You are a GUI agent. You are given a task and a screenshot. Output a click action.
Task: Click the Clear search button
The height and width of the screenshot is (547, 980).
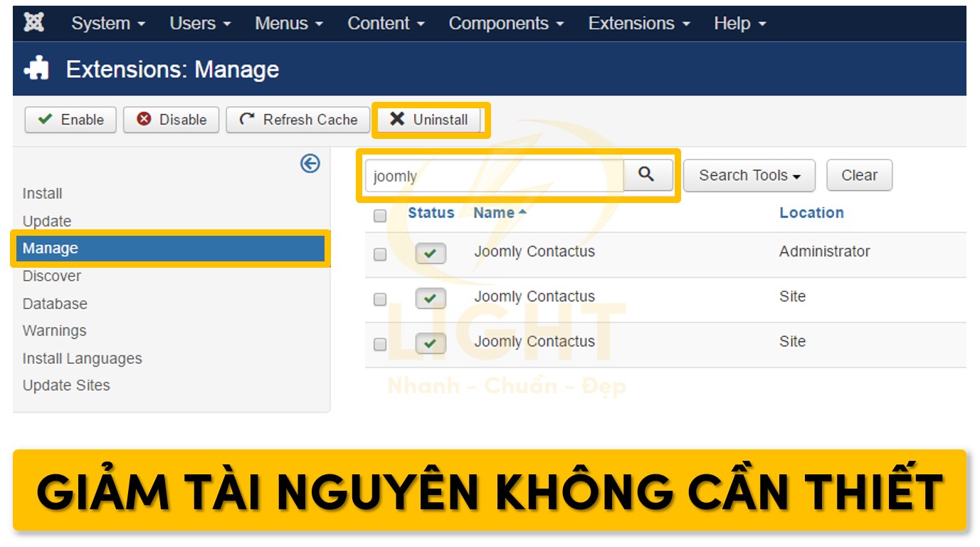859,175
